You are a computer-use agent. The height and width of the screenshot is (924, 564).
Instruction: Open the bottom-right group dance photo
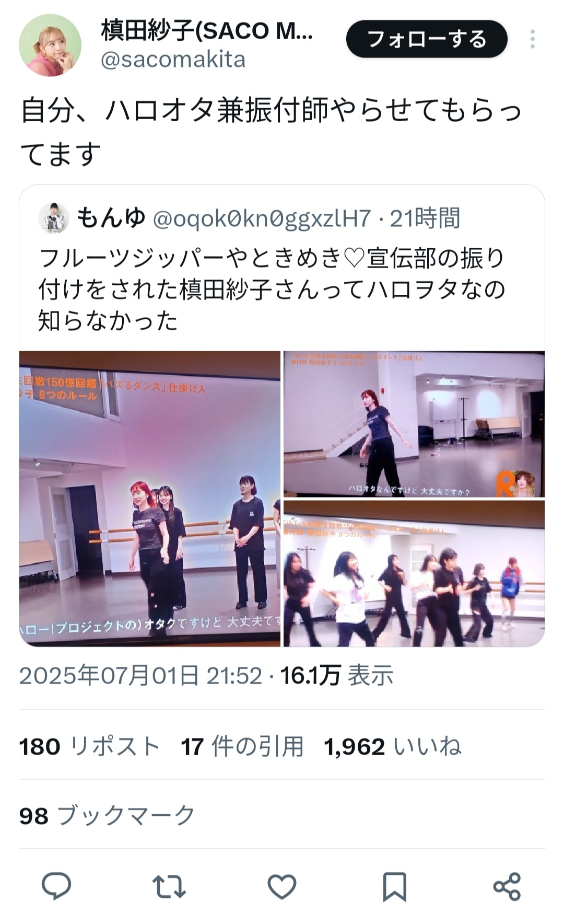click(x=414, y=574)
